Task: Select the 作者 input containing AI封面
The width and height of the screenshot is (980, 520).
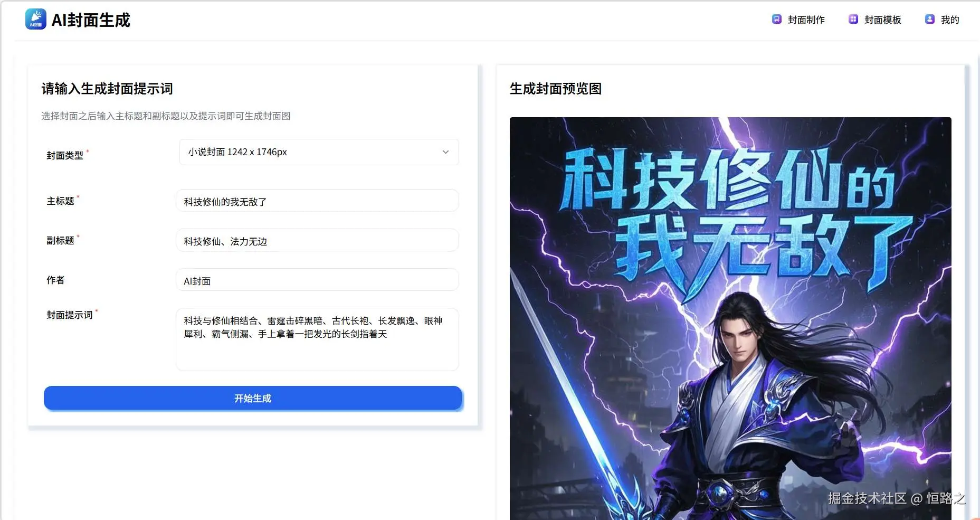Action: [x=317, y=280]
